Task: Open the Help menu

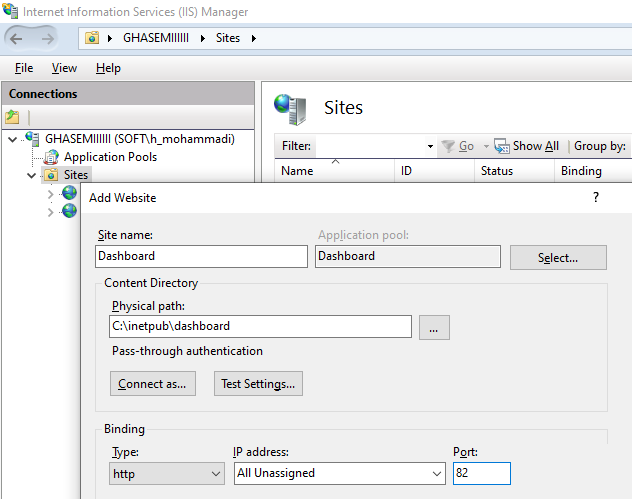Action: 108,68
